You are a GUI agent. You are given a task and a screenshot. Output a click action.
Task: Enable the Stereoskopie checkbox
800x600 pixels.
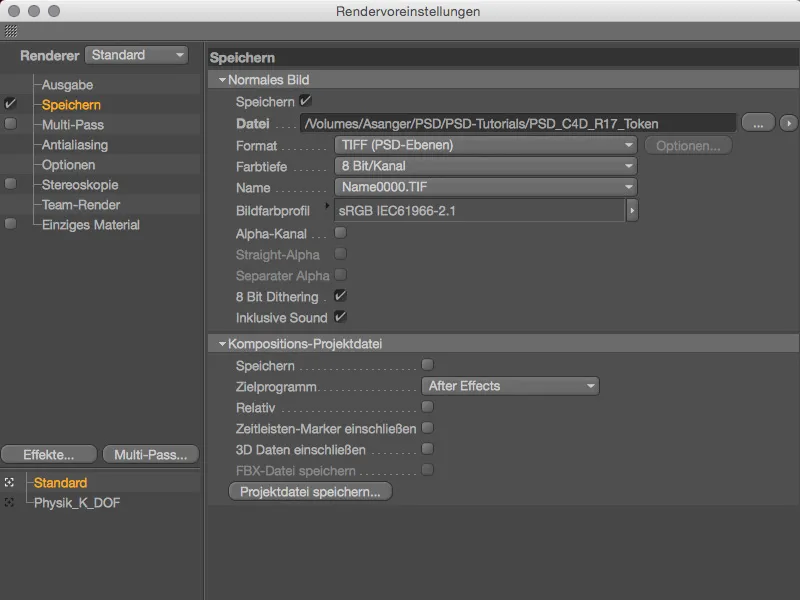pyautogui.click(x=10, y=184)
